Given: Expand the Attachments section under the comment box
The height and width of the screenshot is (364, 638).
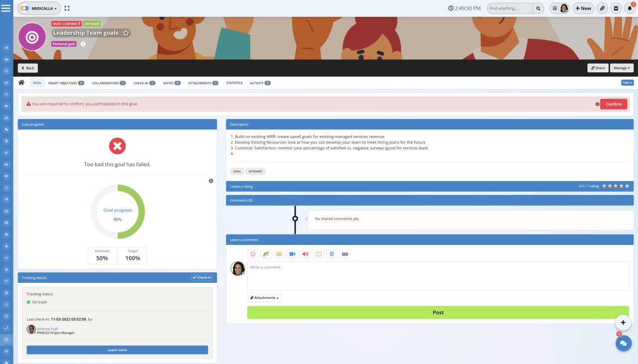Looking at the screenshot, I should pos(264,297).
